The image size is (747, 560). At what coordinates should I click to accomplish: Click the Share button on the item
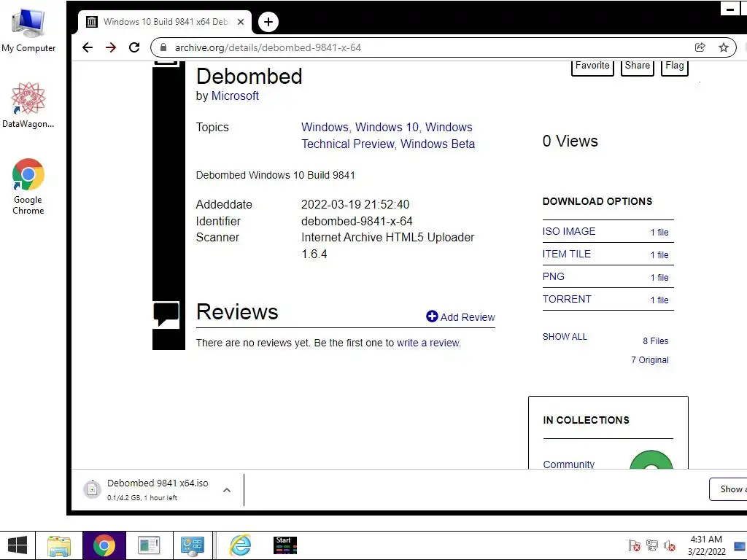click(x=638, y=66)
